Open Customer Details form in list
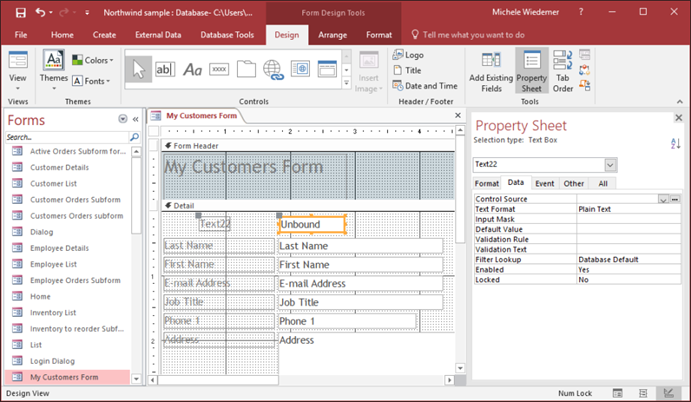691x402 pixels. pyautogui.click(x=59, y=168)
